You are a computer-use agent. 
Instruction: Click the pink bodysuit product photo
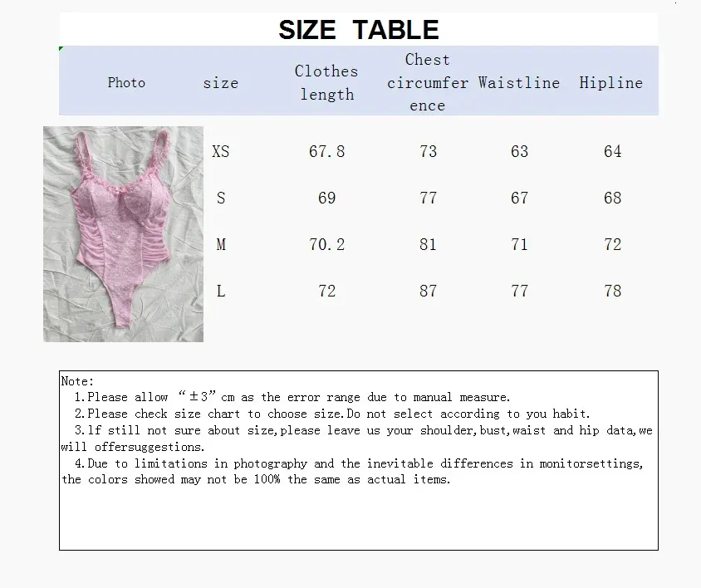tap(123, 233)
